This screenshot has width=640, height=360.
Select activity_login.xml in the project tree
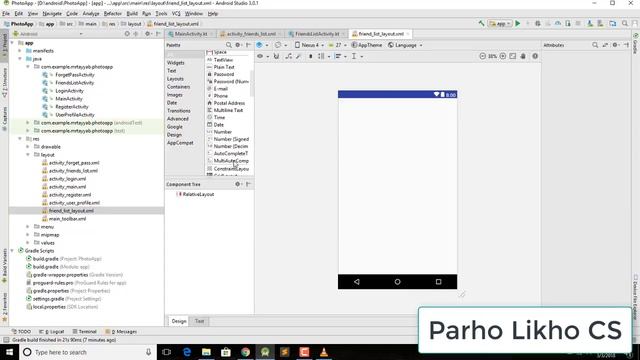pos(67,179)
